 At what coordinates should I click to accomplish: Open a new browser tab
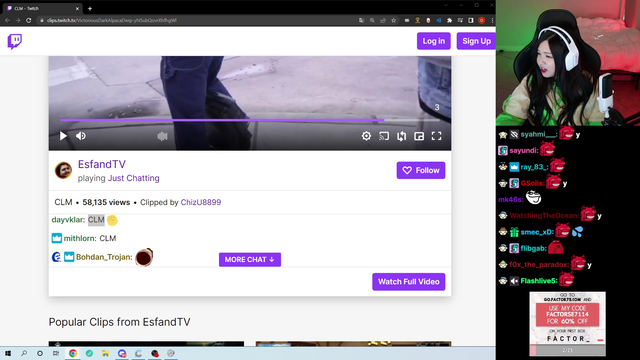click(90, 8)
